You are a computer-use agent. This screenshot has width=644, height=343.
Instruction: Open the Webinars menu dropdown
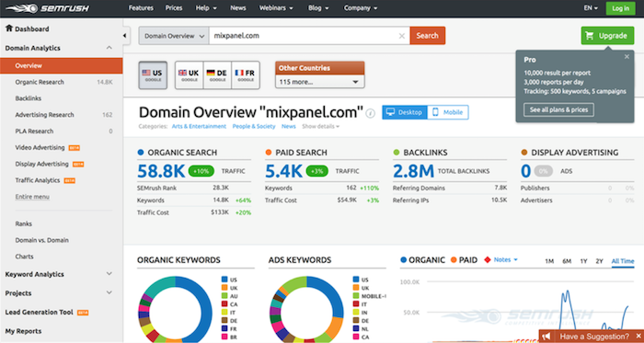(276, 8)
